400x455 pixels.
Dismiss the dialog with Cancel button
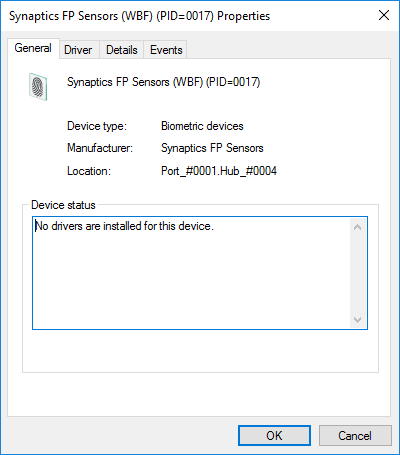click(x=355, y=435)
